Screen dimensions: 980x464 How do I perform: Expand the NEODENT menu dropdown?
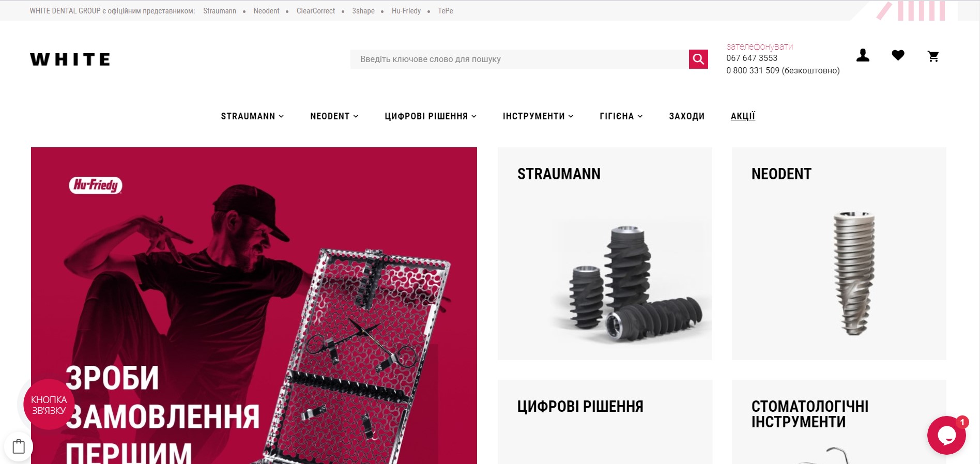tap(334, 116)
